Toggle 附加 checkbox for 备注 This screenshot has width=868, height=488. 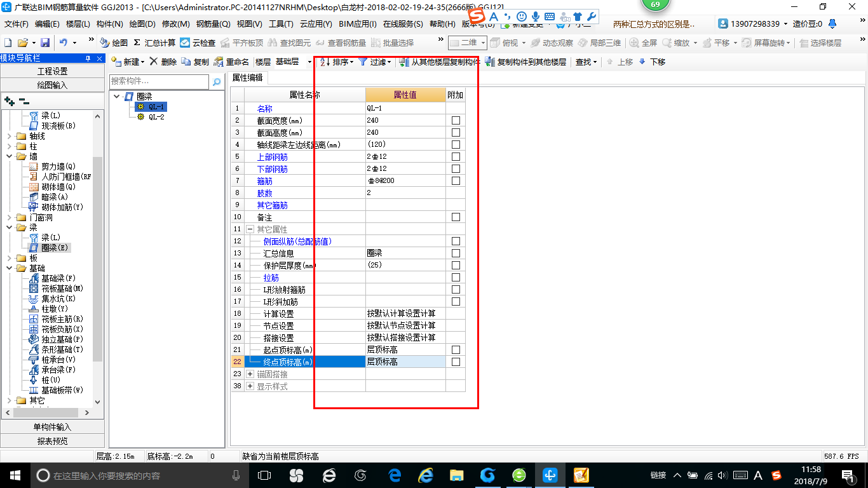click(x=456, y=217)
